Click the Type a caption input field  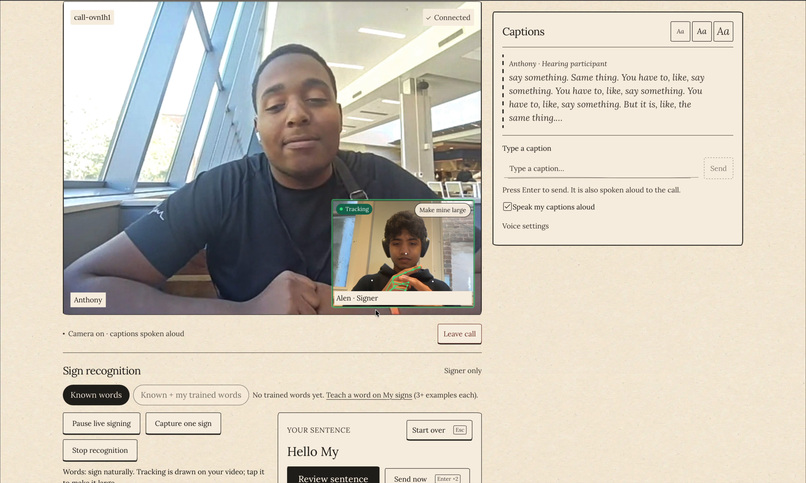(x=600, y=169)
